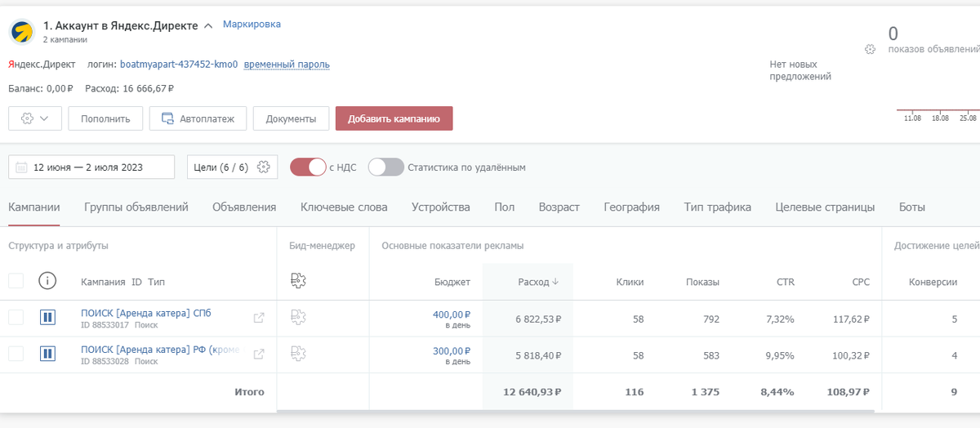Open login boatmyapart-437452-kmo0 link

point(179,65)
